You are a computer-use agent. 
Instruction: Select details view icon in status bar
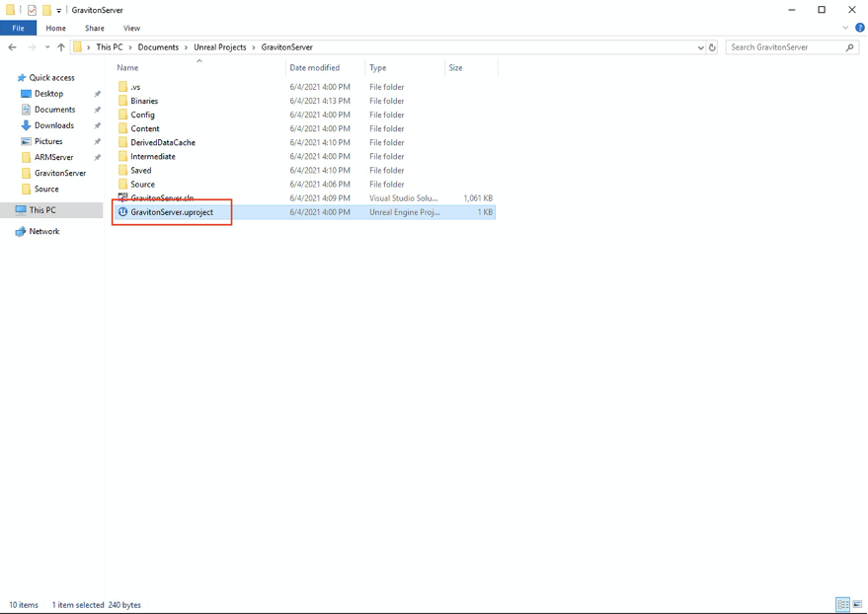pos(842,604)
